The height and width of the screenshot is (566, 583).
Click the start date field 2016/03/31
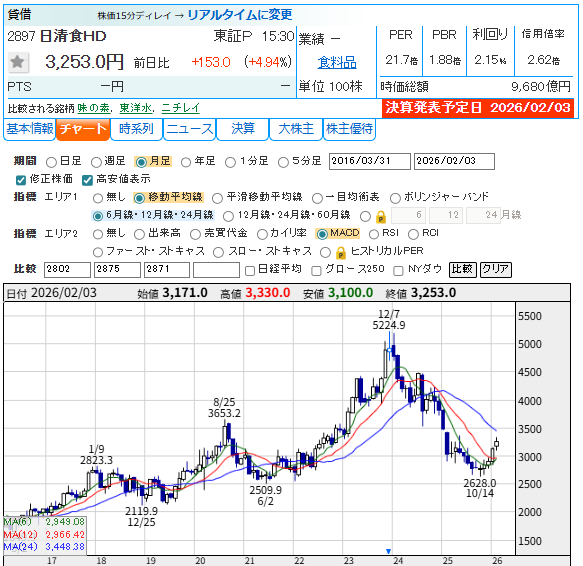click(370, 161)
